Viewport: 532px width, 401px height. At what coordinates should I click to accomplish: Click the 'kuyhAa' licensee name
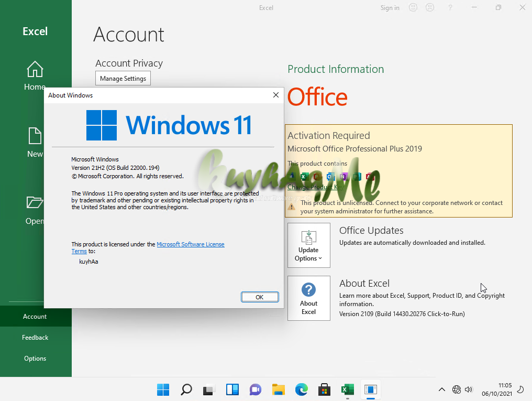click(x=88, y=262)
